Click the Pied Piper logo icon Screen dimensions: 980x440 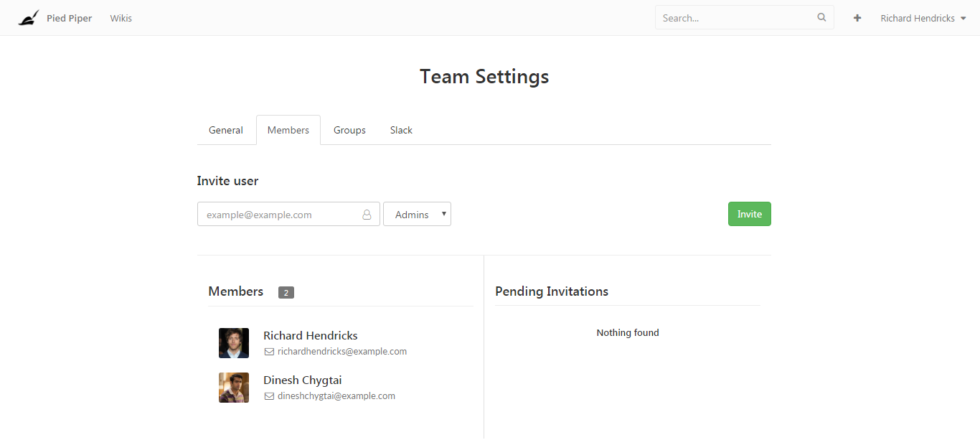pos(29,18)
